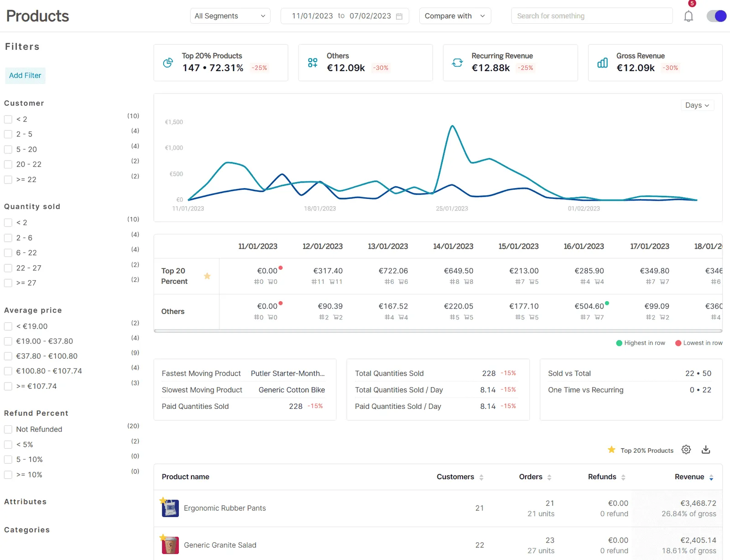
Task: Click the end date 07/02/2023 field
Action: (x=370, y=16)
